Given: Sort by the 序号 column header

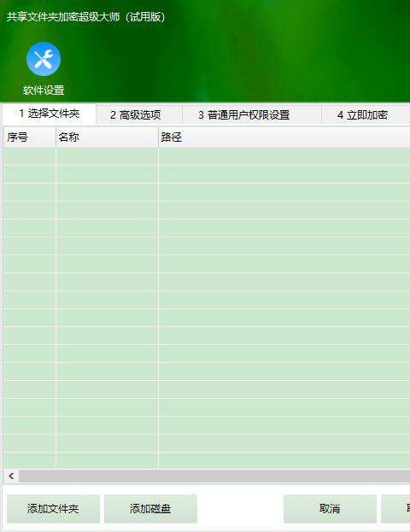Looking at the screenshot, I should click(x=30, y=137).
